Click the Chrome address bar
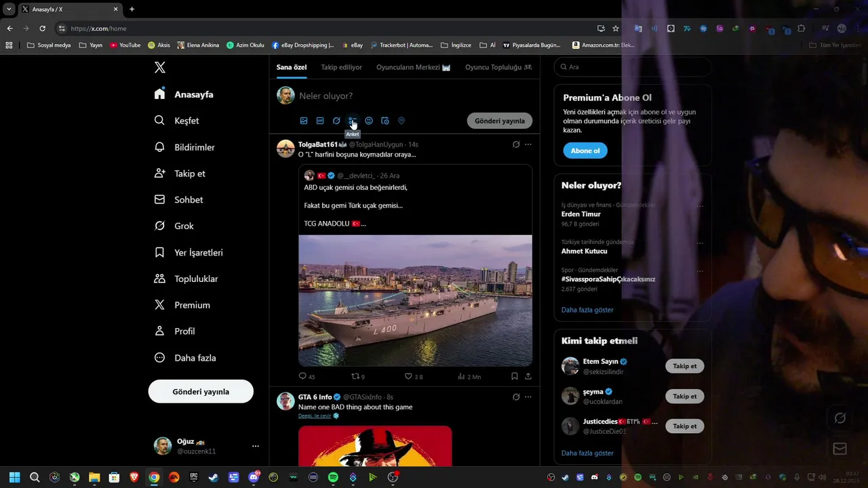The width and height of the screenshot is (868, 488). (325, 28)
